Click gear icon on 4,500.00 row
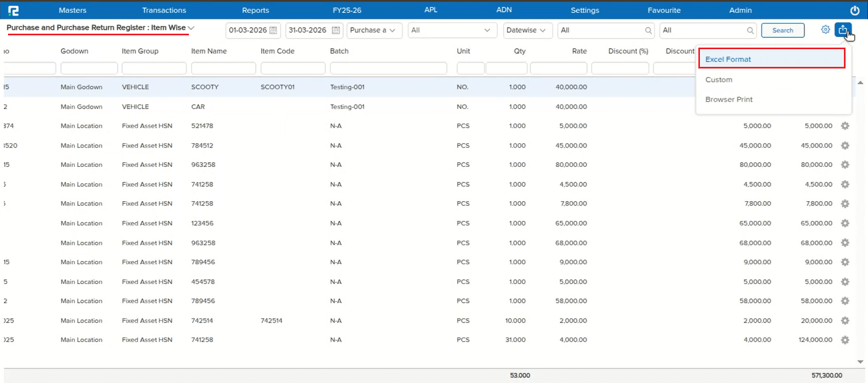The height and width of the screenshot is (383, 868). pos(845,185)
